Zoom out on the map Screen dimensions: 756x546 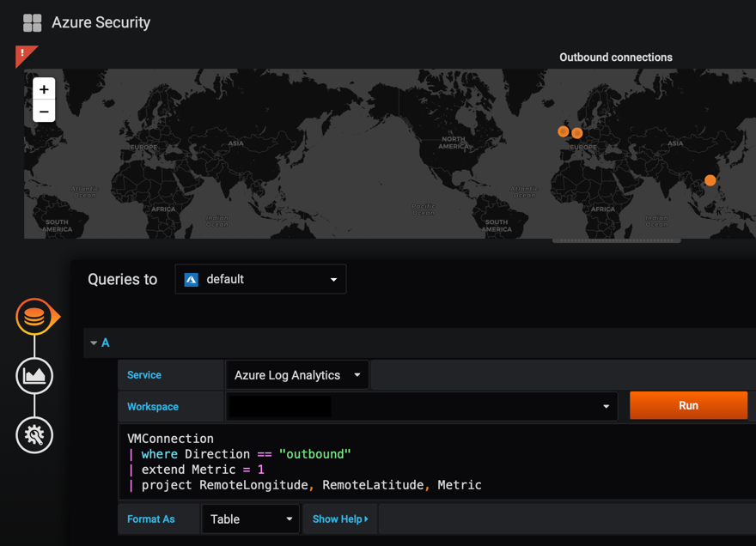44,112
